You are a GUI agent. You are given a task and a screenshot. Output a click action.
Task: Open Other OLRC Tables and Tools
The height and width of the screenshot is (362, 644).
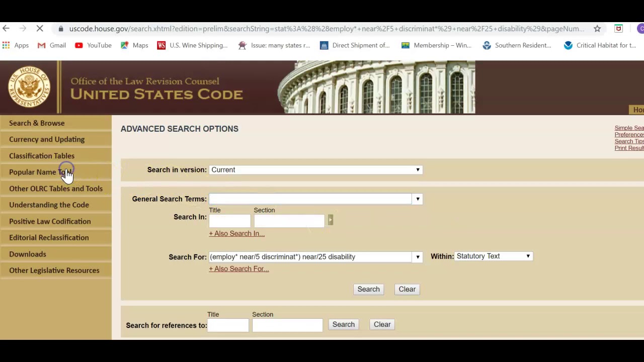(x=56, y=189)
